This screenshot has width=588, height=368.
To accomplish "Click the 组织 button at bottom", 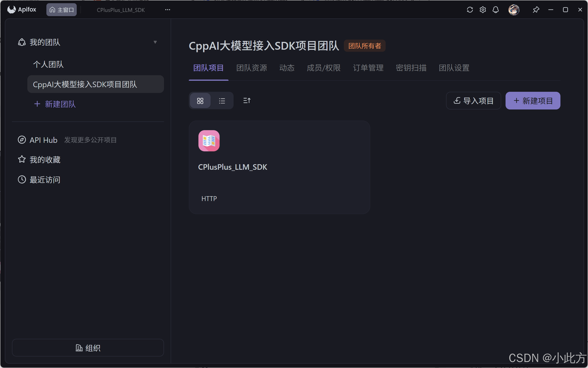I will pyautogui.click(x=88, y=348).
